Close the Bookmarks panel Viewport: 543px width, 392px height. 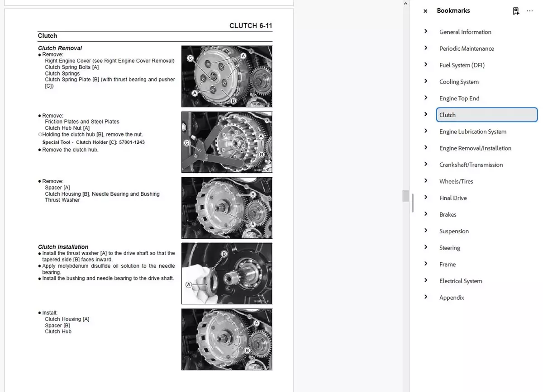pyautogui.click(x=425, y=11)
